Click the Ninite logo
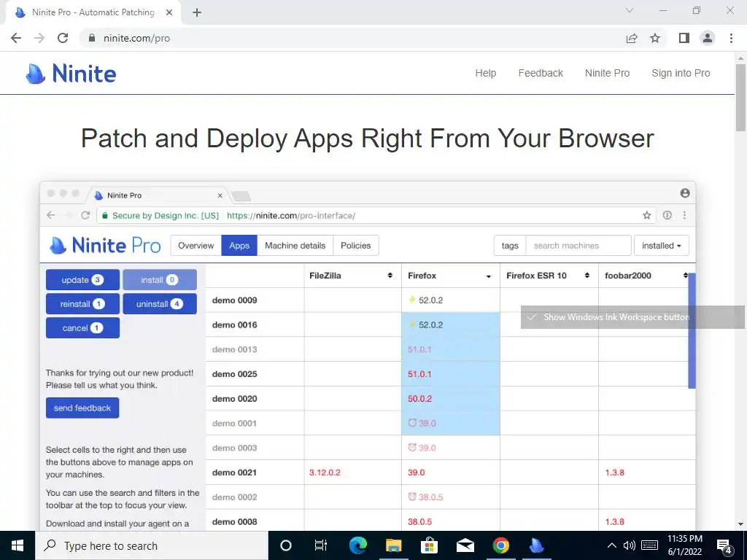The image size is (747, 560). click(71, 74)
